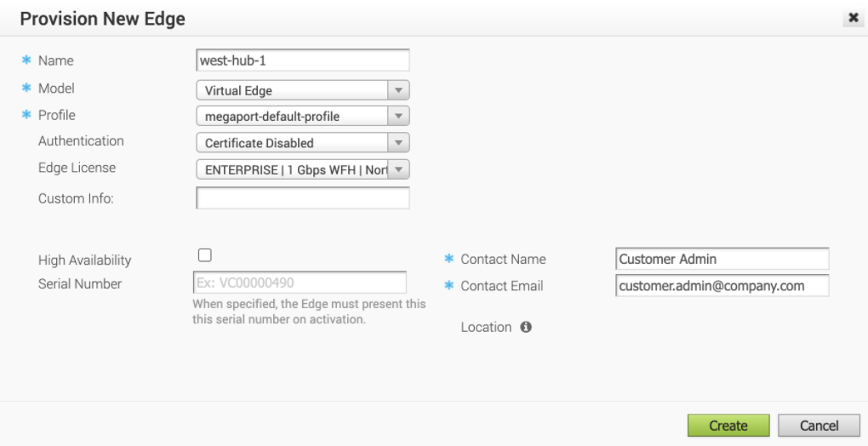868x446 pixels.
Task: Click the Model dropdown arrow icon
Action: pyautogui.click(x=398, y=90)
